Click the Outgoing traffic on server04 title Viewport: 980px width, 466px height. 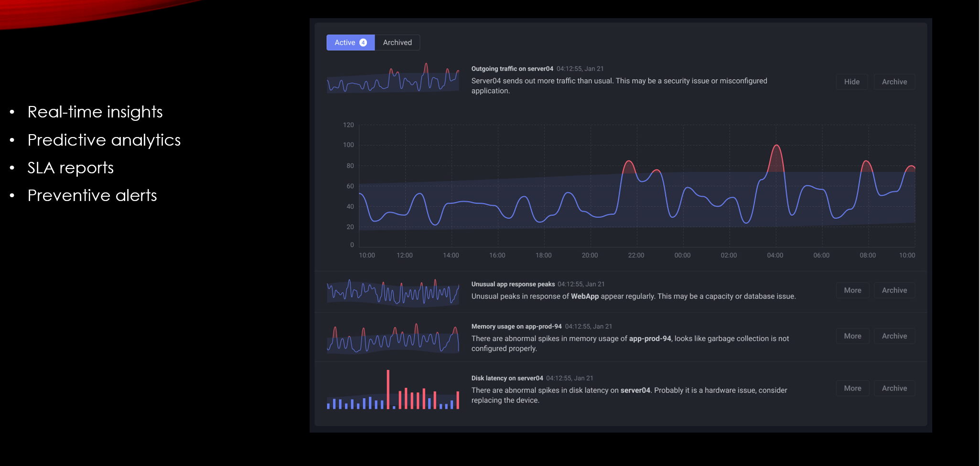pyautogui.click(x=512, y=69)
